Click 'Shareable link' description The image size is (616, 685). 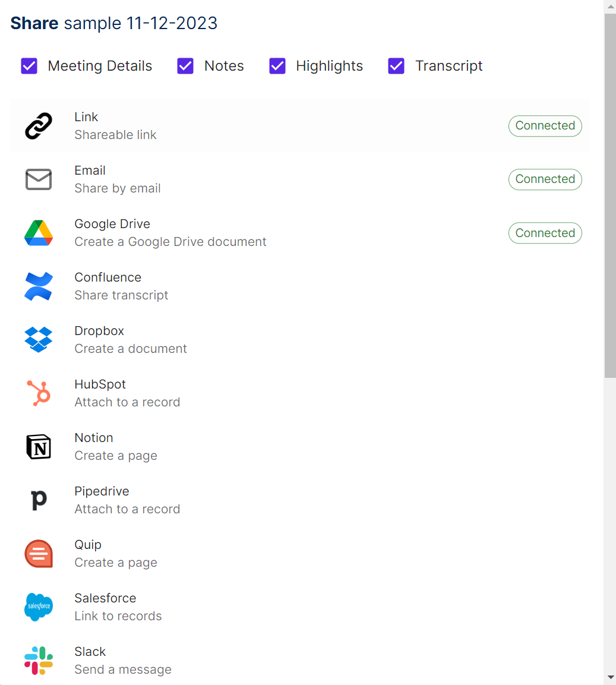click(x=115, y=135)
